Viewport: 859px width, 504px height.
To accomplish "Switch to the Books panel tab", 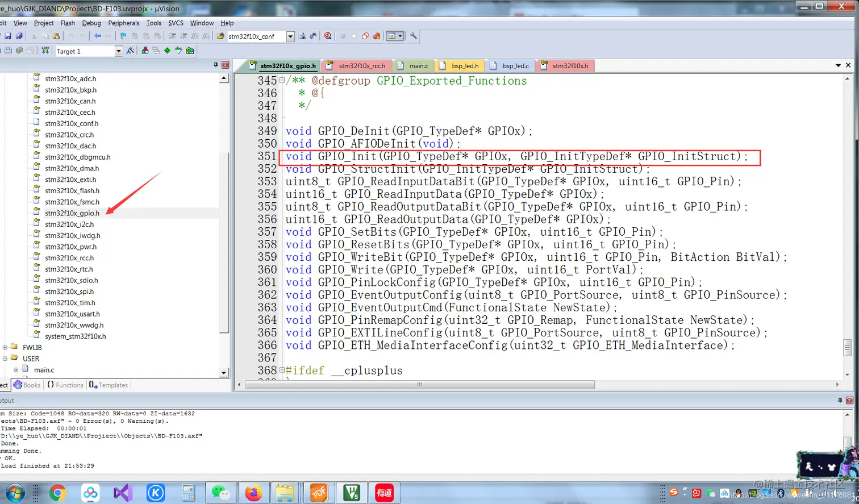I will [x=27, y=385].
